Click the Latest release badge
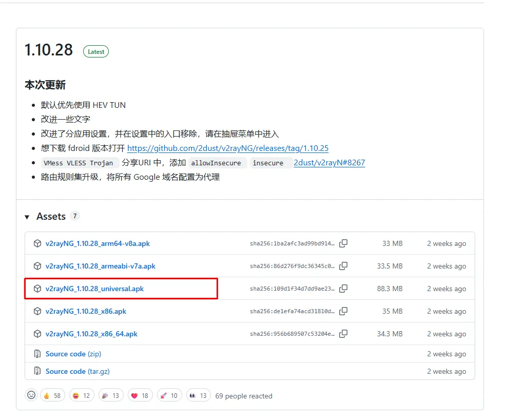This screenshot has height=420, width=507. [x=96, y=51]
